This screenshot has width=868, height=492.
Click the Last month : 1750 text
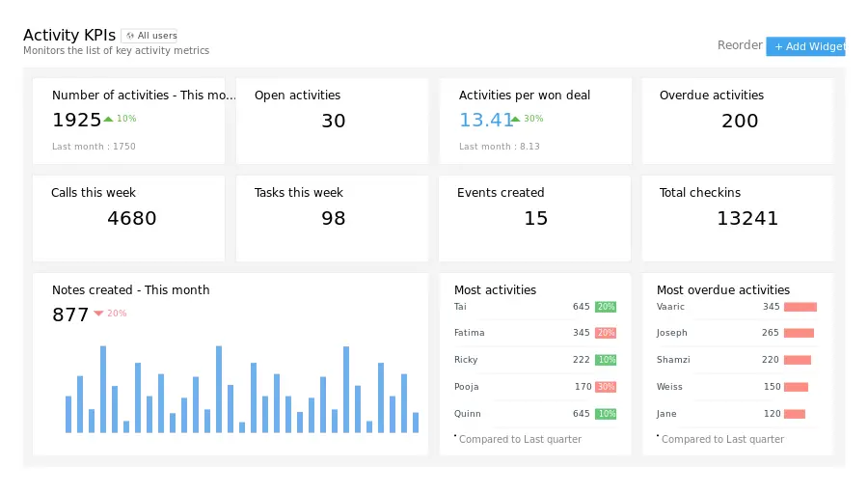coord(94,146)
